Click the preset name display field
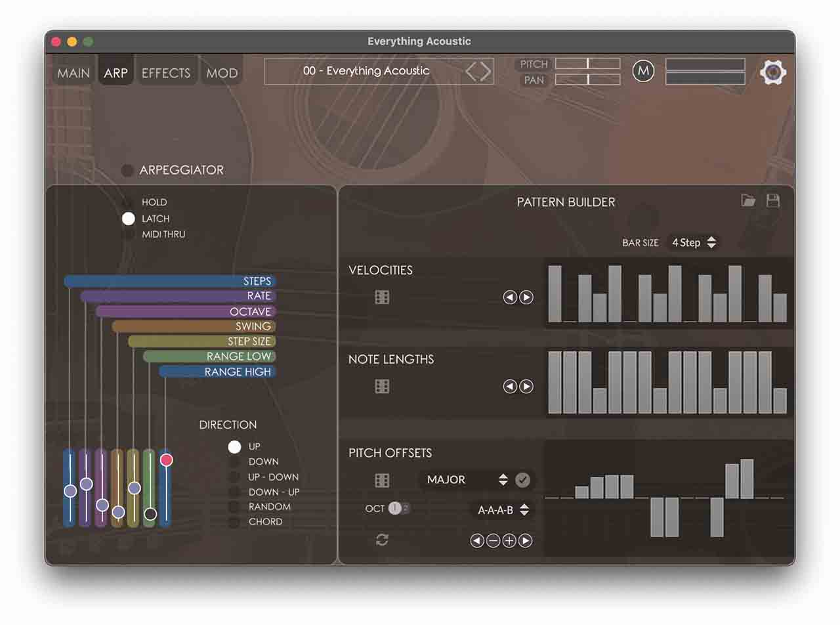Screen dimensions: 840x625 pos(366,71)
